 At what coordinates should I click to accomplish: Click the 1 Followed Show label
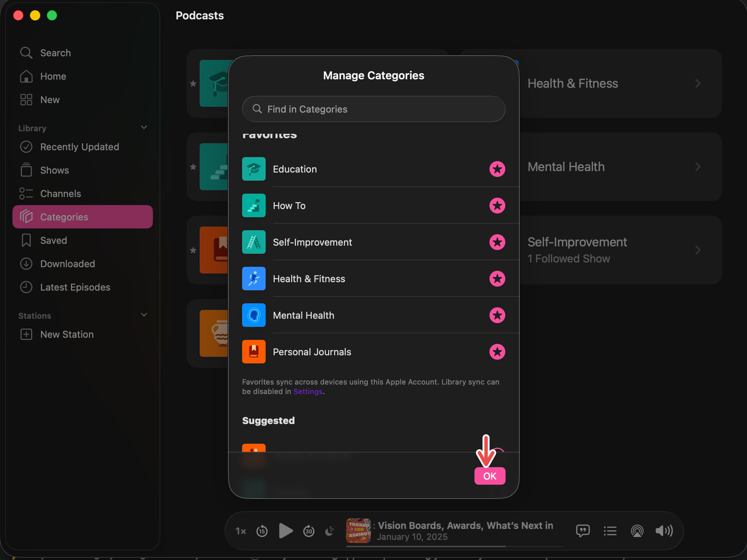pos(568,258)
